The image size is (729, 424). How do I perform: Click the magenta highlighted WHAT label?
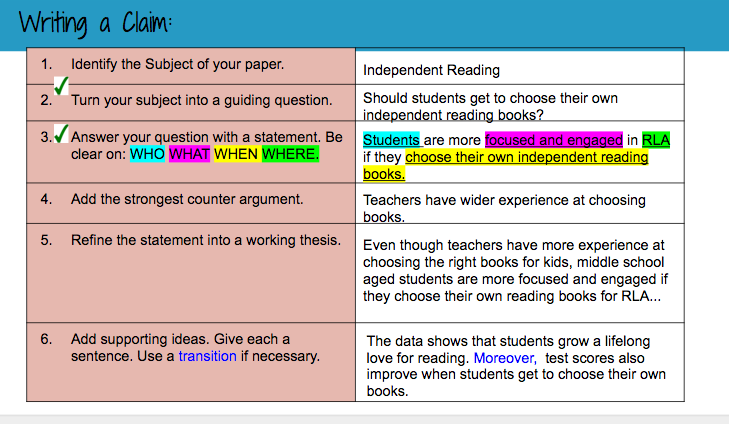point(189,154)
